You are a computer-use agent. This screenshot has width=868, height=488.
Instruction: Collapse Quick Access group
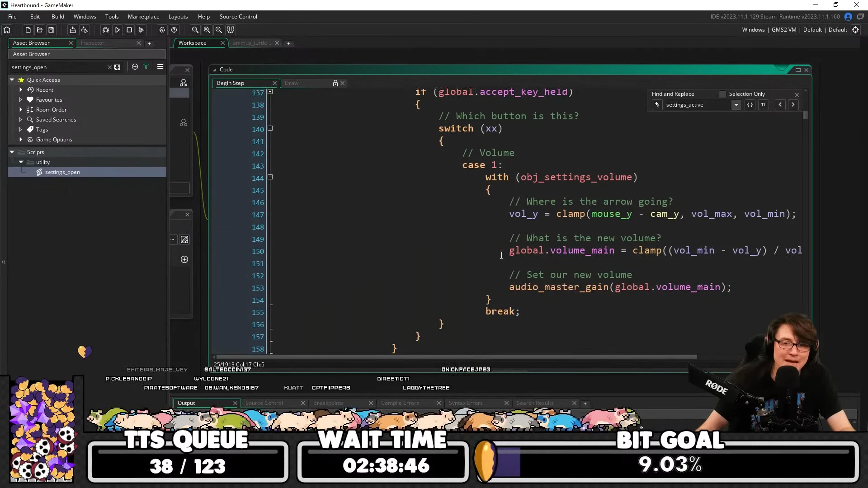coord(12,80)
